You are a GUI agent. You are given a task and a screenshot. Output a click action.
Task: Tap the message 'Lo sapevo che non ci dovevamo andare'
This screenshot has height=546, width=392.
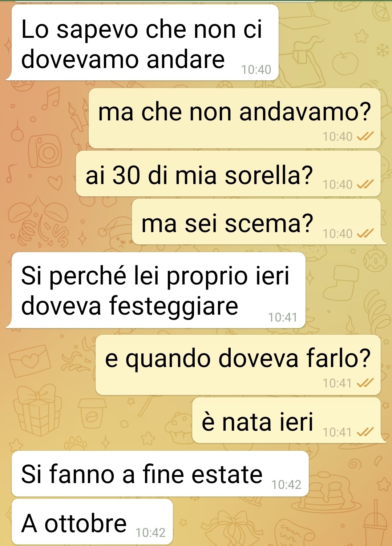click(x=145, y=42)
